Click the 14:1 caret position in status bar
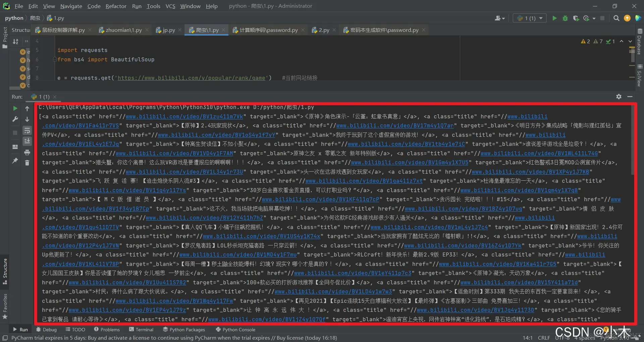644x342 pixels. (x=528, y=338)
